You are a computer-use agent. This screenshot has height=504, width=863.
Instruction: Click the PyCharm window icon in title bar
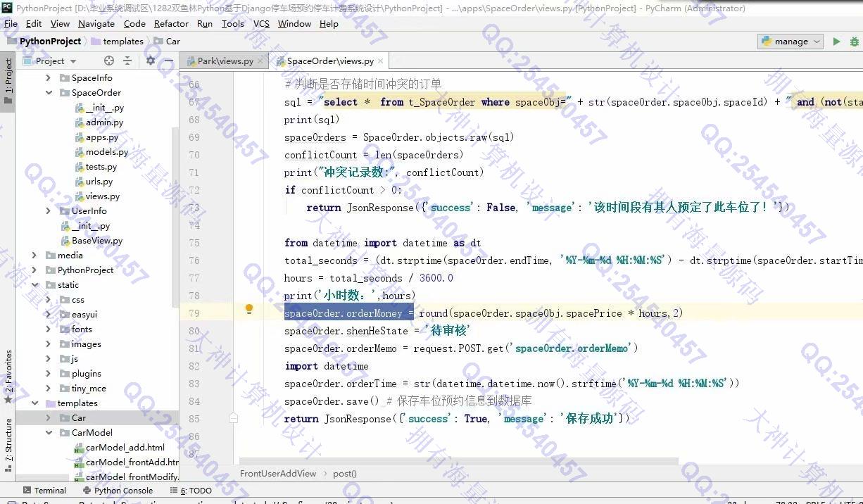7,8
